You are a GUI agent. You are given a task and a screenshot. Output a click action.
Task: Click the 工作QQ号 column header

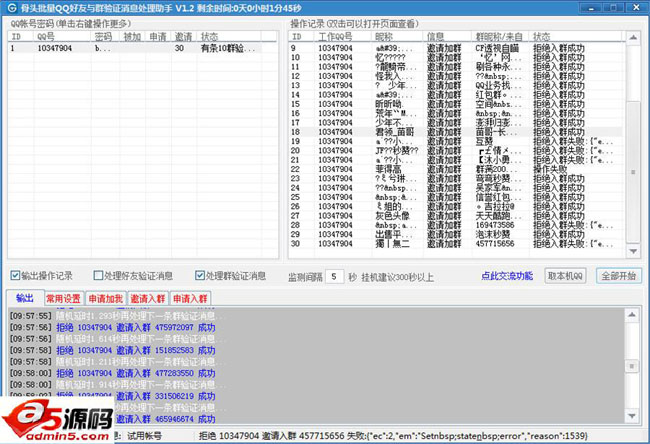tap(330, 36)
